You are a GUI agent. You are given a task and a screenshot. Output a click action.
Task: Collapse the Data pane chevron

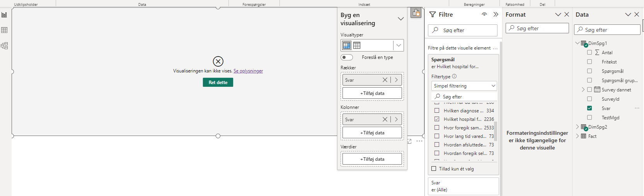tap(628, 14)
